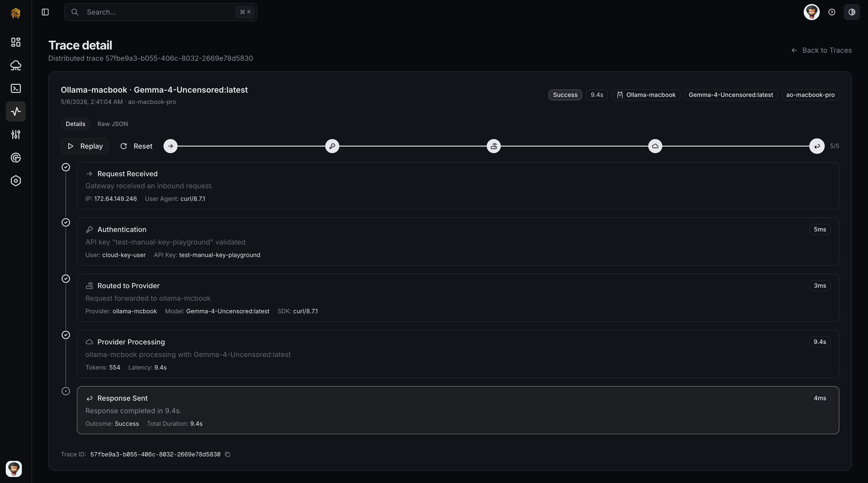Click the arrow icon in Request Received title
The width and height of the screenshot is (868, 483).
(x=89, y=174)
